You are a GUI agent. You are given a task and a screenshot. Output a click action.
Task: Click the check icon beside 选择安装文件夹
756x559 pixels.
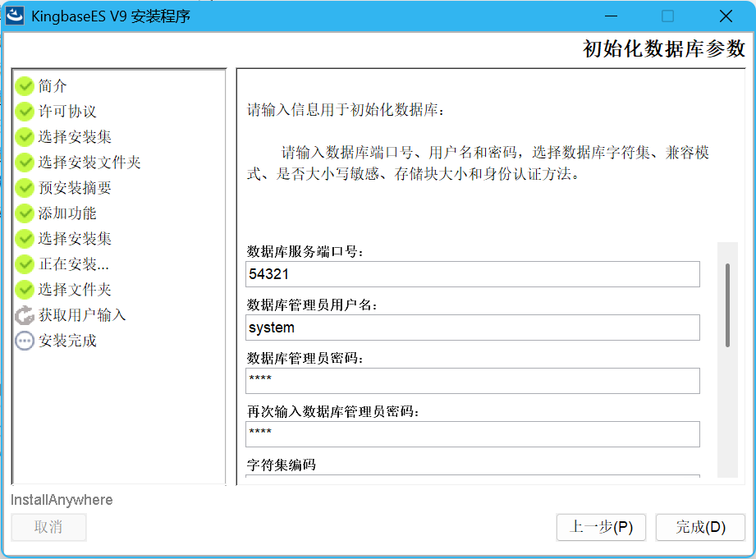click(x=25, y=163)
